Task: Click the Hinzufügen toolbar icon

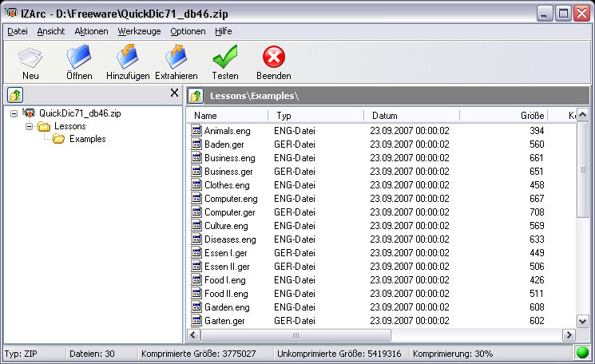Action: tap(128, 57)
